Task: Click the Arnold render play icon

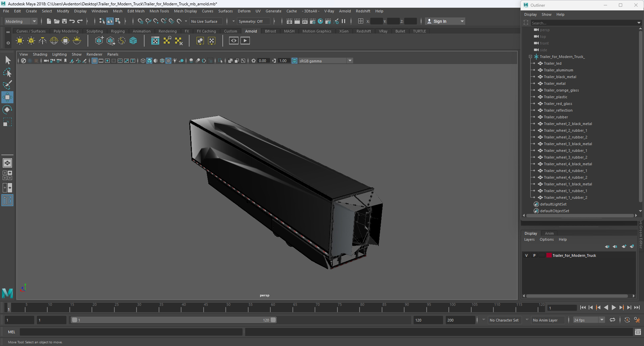Action: [x=245, y=41]
